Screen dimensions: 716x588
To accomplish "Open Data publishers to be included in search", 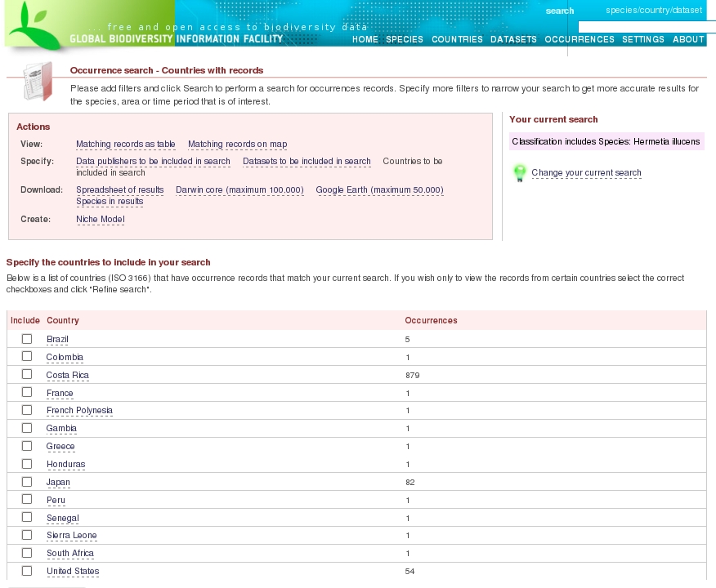I will pyautogui.click(x=153, y=161).
